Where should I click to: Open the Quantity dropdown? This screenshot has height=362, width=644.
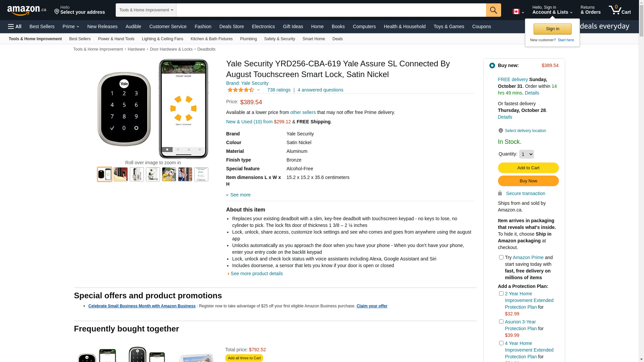526,154
